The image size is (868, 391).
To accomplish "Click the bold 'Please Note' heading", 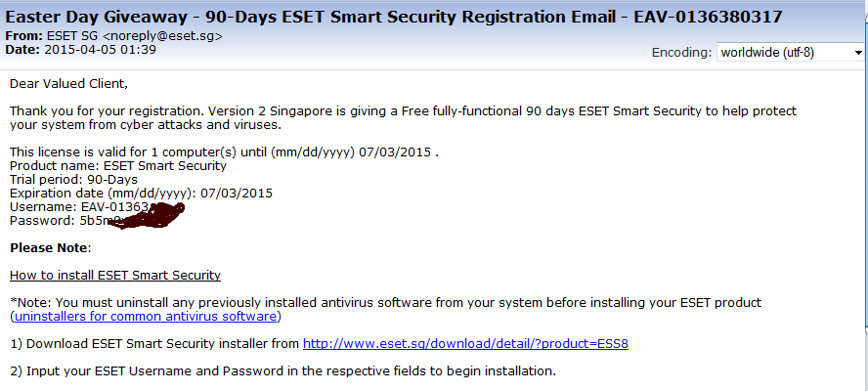I will click(x=50, y=248).
